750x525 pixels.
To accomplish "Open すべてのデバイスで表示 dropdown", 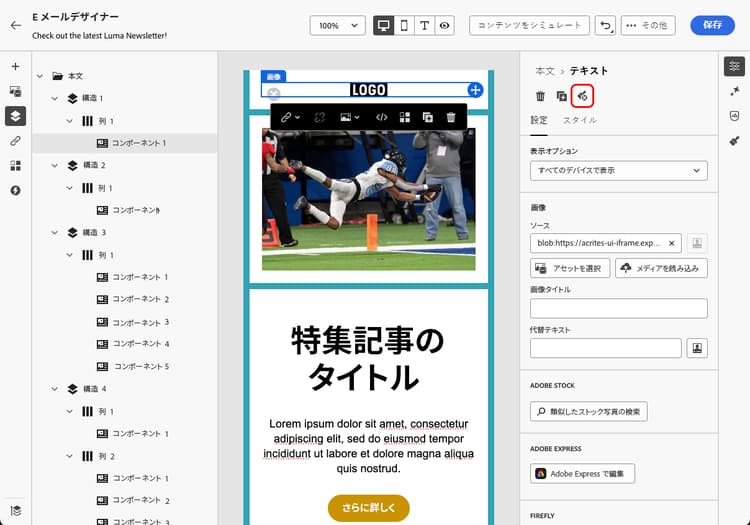I will 618,171.
